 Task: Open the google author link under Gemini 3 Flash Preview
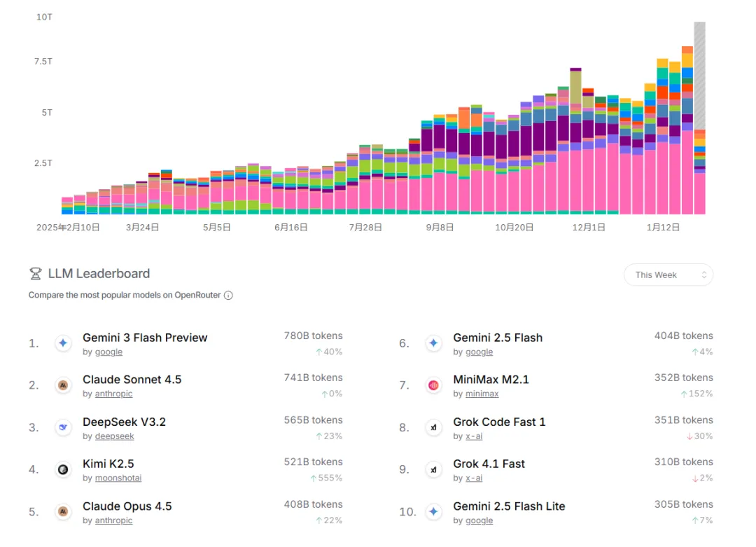[x=108, y=352]
